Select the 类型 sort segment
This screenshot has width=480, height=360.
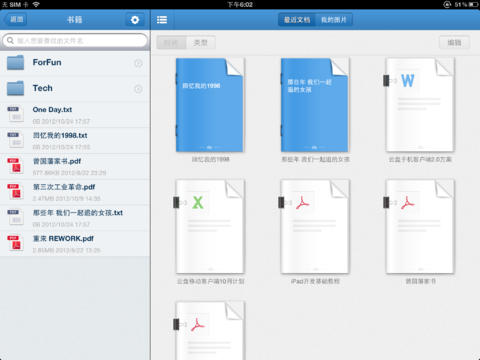pyautogui.click(x=201, y=43)
